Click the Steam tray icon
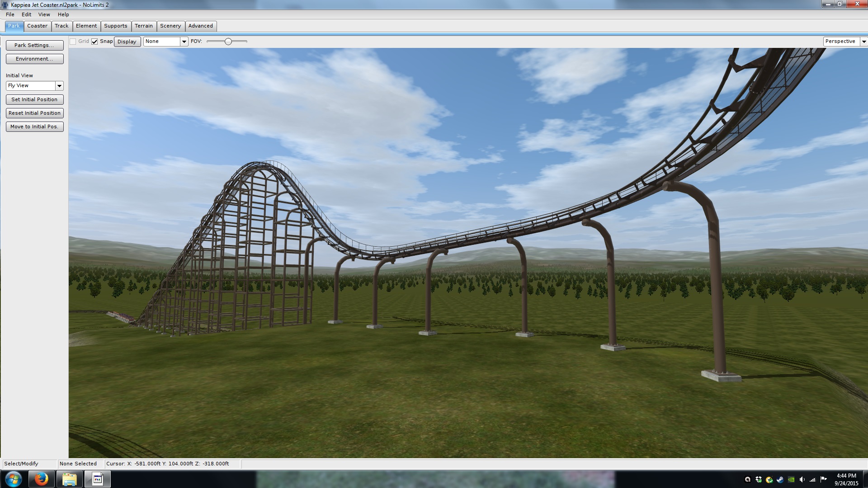 (x=780, y=479)
